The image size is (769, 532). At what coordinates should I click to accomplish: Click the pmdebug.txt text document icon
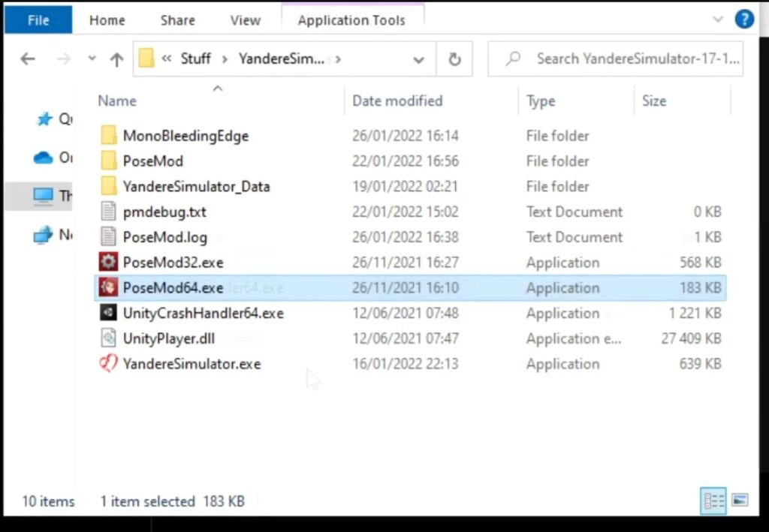tap(109, 212)
